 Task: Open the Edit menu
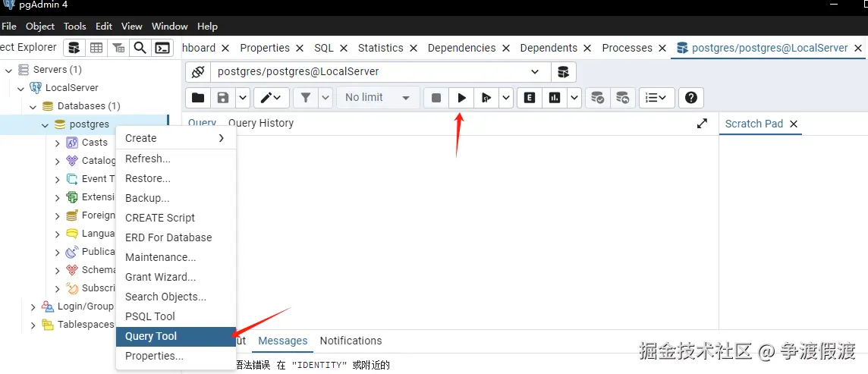(103, 26)
